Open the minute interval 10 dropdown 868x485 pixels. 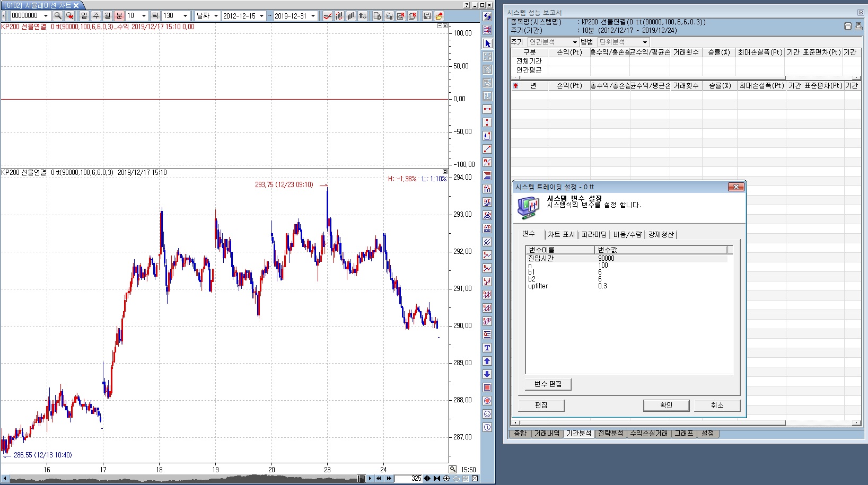click(x=144, y=16)
